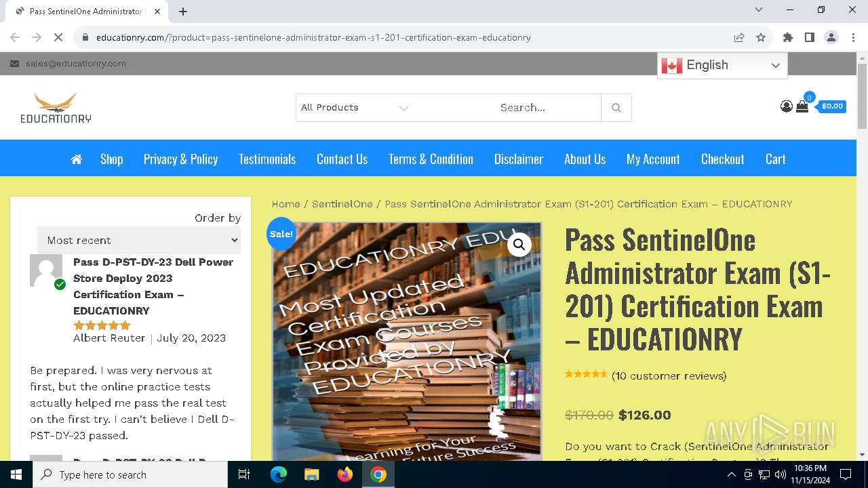The width and height of the screenshot is (868, 488).
Task: Launch Microsoft Edge from taskbar
Action: (279, 474)
